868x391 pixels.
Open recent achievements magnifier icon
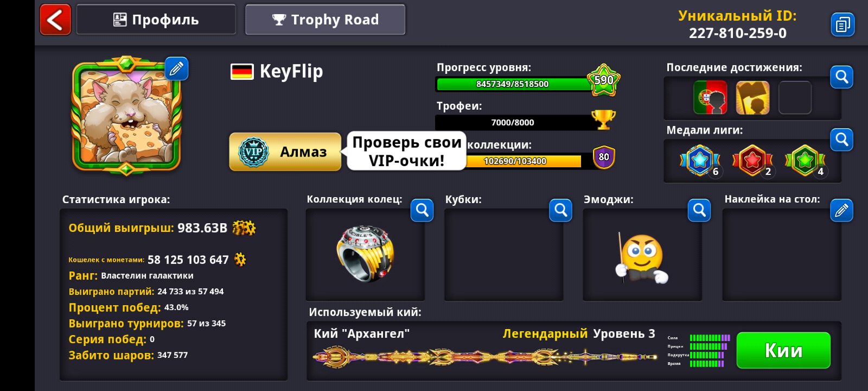click(841, 77)
